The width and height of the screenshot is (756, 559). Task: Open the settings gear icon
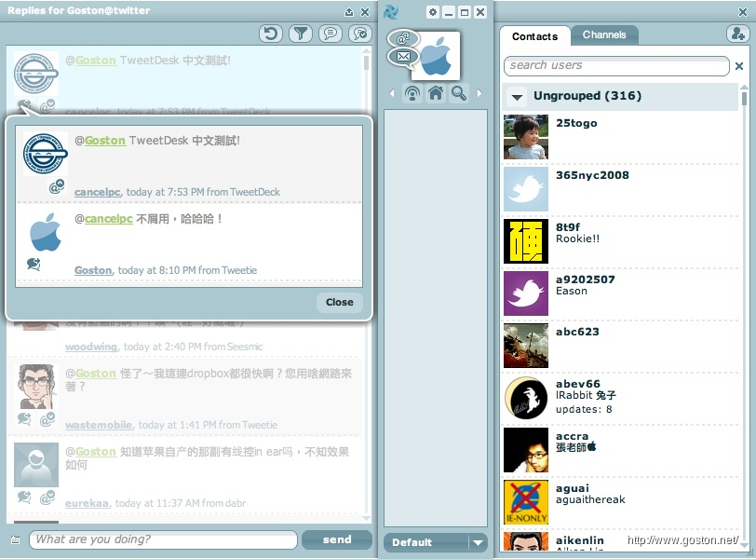(432, 12)
